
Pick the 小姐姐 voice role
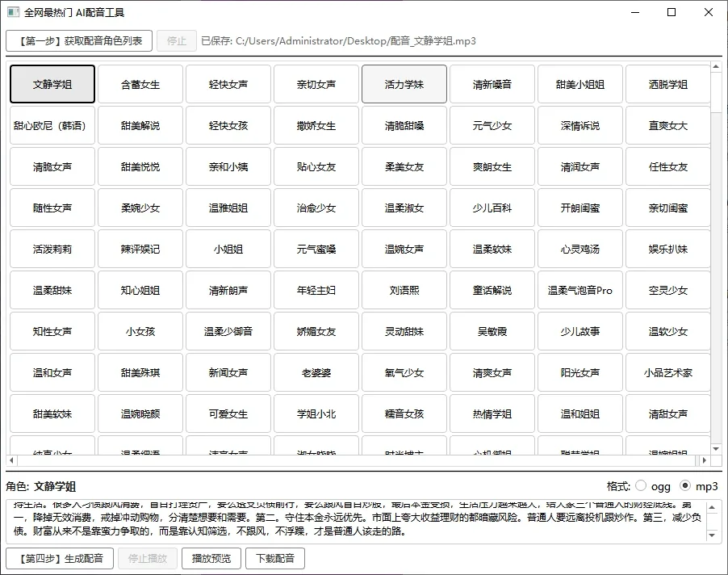point(228,249)
